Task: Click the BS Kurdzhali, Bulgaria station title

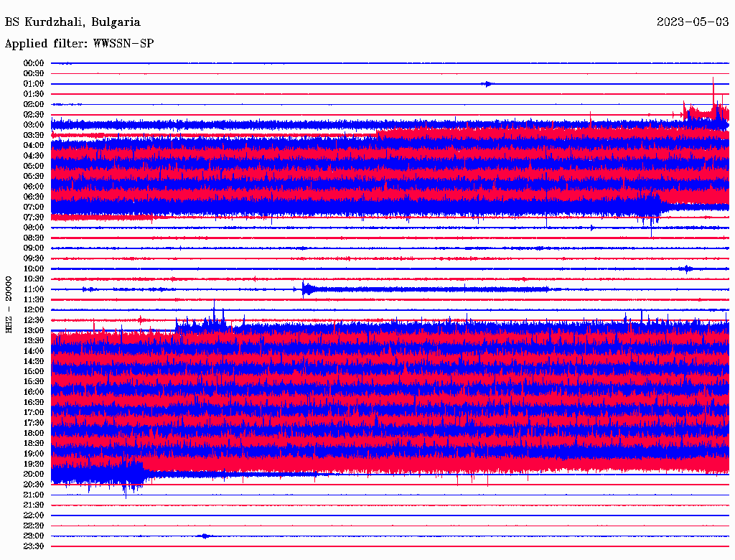Action: coord(72,22)
